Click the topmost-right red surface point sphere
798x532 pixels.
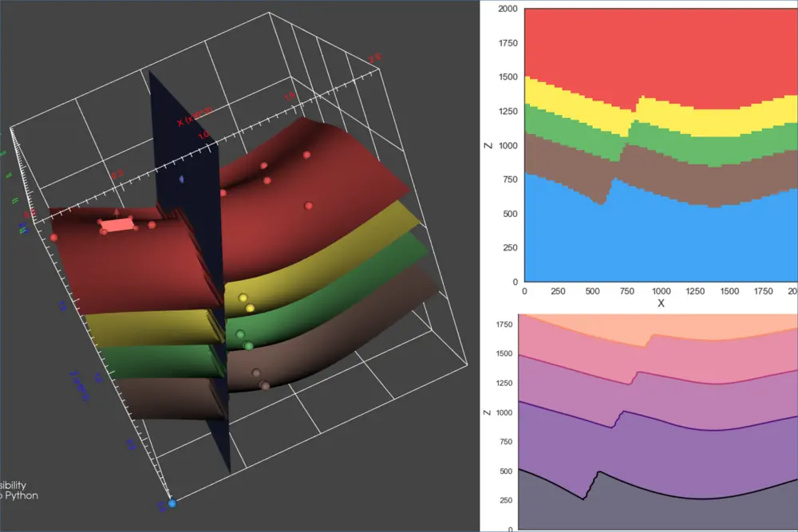coord(306,155)
